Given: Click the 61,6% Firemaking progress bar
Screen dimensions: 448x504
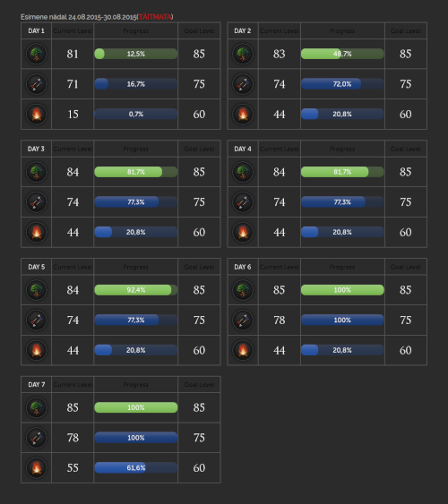Looking at the screenshot, I should tap(135, 467).
